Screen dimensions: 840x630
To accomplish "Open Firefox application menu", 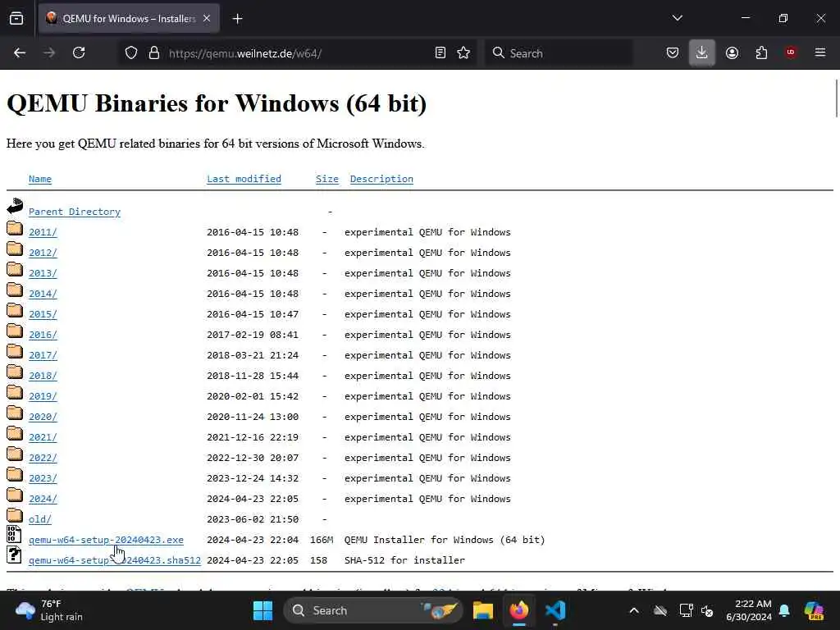I will 820,52.
